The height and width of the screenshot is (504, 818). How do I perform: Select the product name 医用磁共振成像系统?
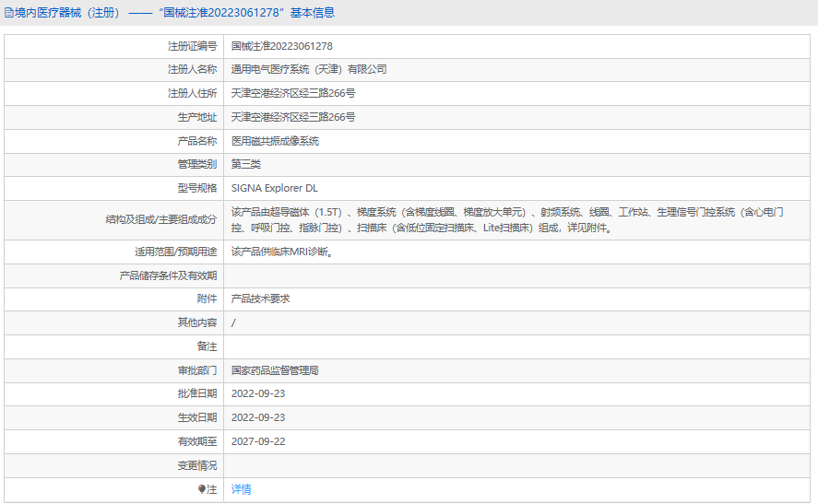point(275,141)
